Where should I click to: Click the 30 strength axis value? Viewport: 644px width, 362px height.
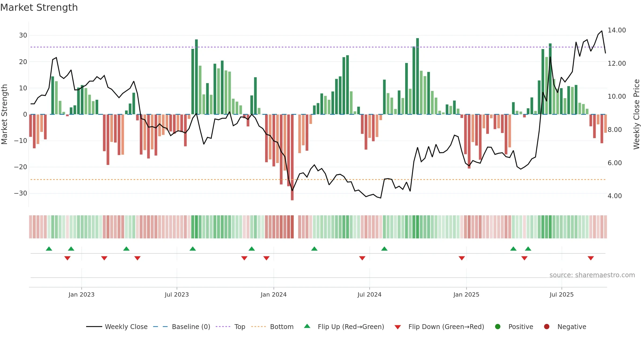[23, 35]
